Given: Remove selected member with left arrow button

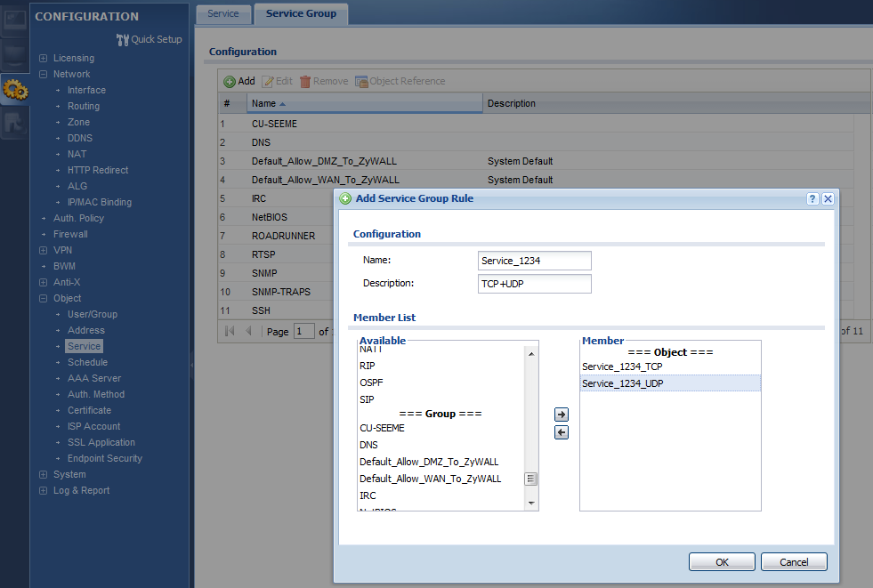Looking at the screenshot, I should click(x=562, y=432).
